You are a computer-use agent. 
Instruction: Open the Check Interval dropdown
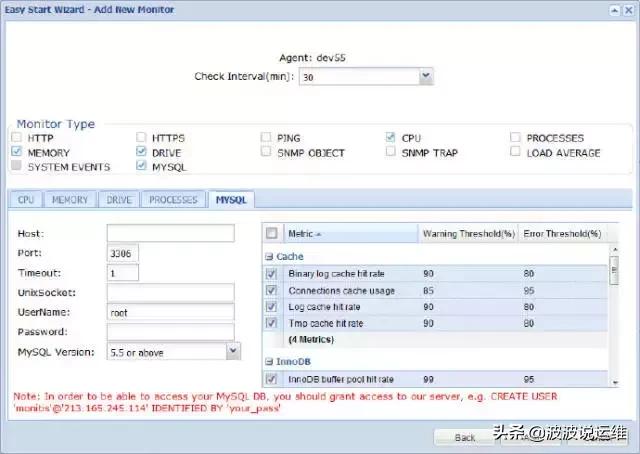(x=425, y=76)
